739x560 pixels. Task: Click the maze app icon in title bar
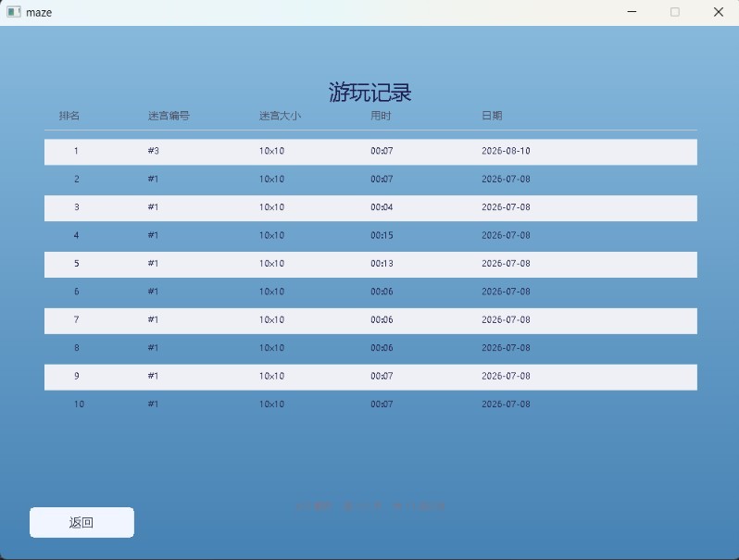[x=14, y=12]
